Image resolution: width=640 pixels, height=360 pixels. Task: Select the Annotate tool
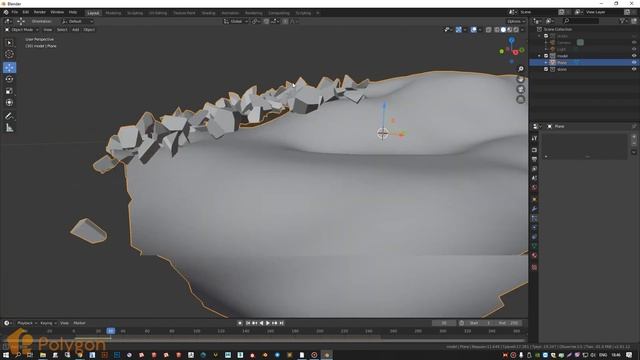pyautogui.click(x=9, y=116)
